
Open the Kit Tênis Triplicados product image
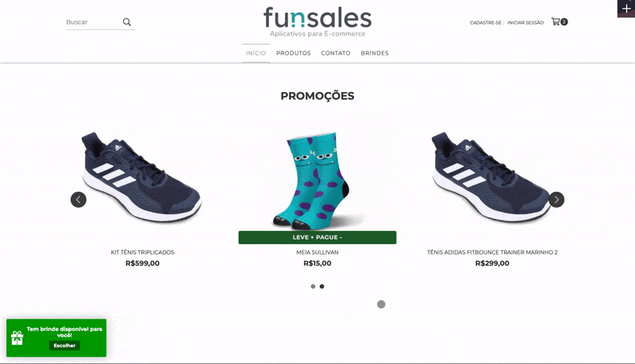[142, 177]
